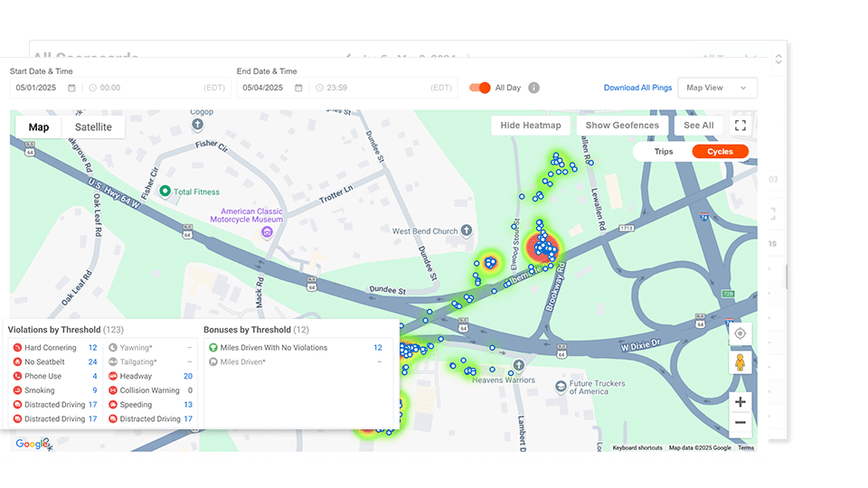Image resolution: width=868 pixels, height=488 pixels.
Task: Select the Street View pegman icon
Action: coord(741,362)
